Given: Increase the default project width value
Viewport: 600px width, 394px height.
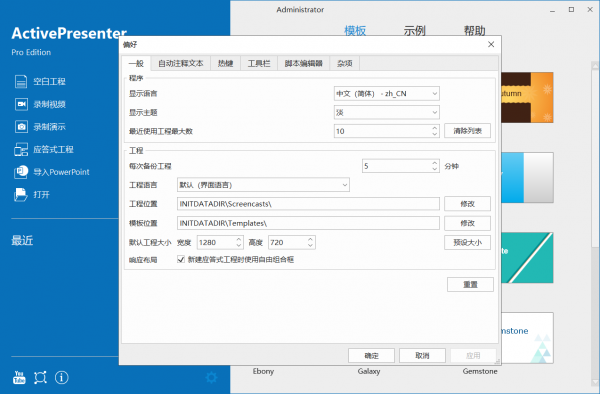Looking at the screenshot, I should [x=239, y=239].
